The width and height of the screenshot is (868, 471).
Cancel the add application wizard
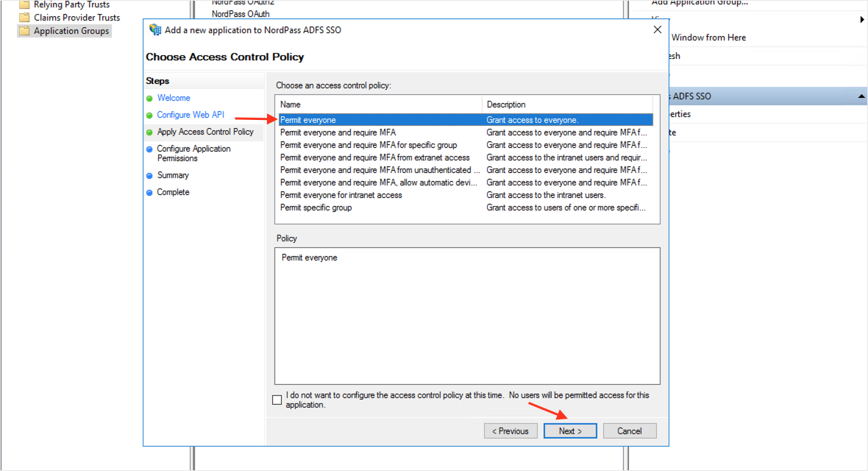(x=630, y=431)
